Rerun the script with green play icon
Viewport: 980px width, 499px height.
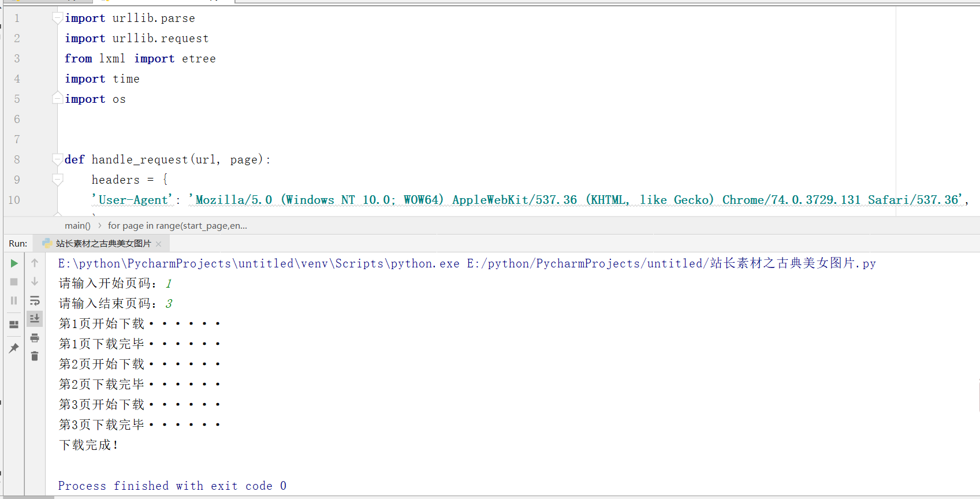(14, 263)
